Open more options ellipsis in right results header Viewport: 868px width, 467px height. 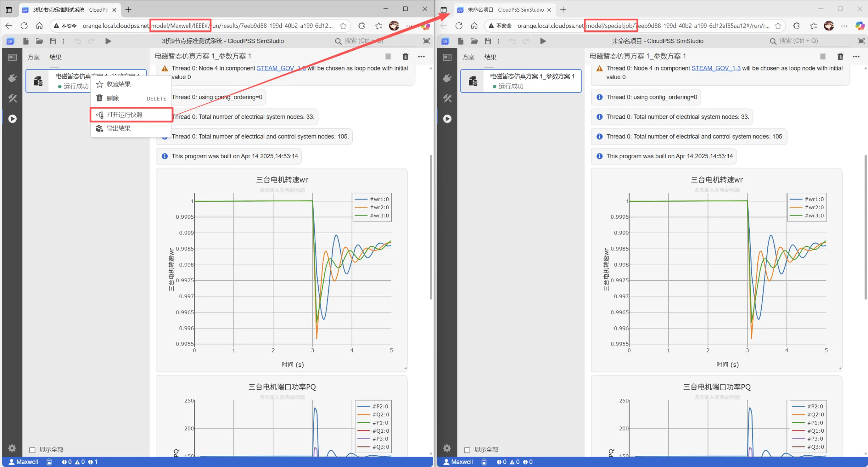856,56
